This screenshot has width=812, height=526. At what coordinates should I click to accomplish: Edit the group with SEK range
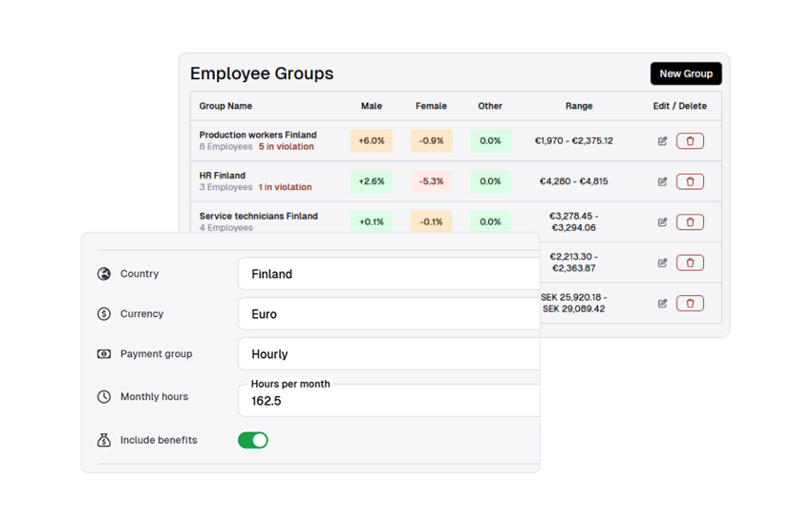662,304
